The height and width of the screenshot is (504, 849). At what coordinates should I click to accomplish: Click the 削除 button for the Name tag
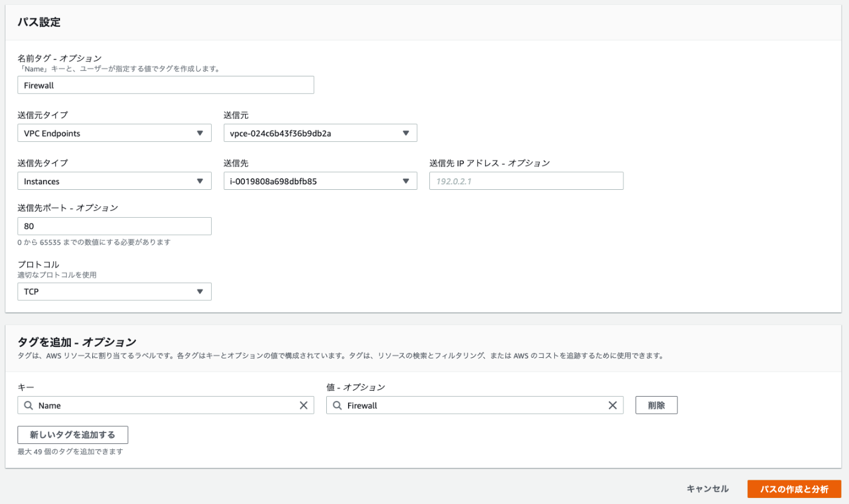tap(656, 405)
